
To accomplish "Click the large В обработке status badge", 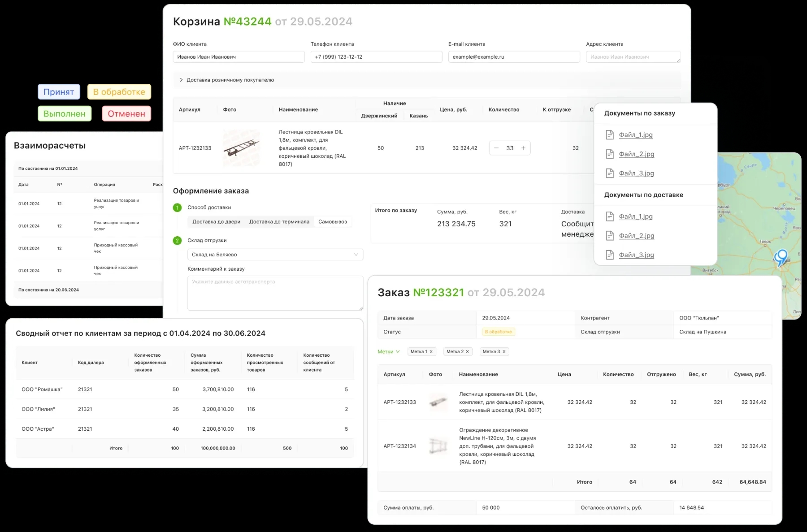I will click(x=119, y=92).
